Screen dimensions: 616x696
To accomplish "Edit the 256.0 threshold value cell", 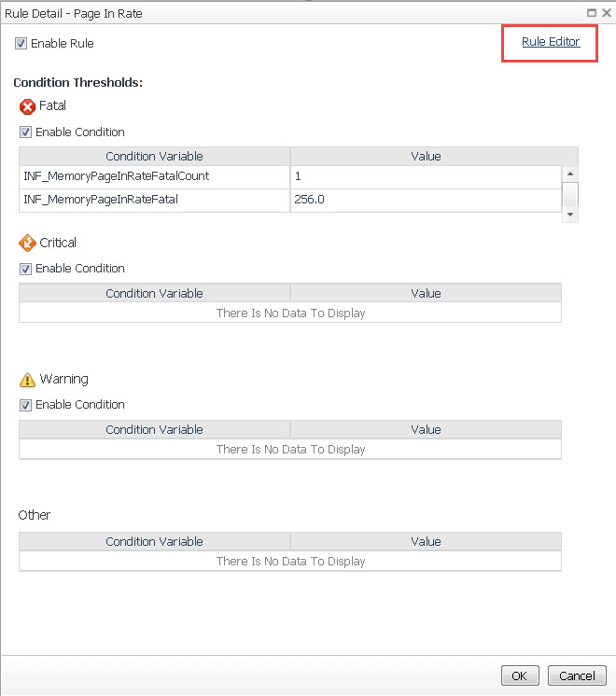I will [x=426, y=200].
